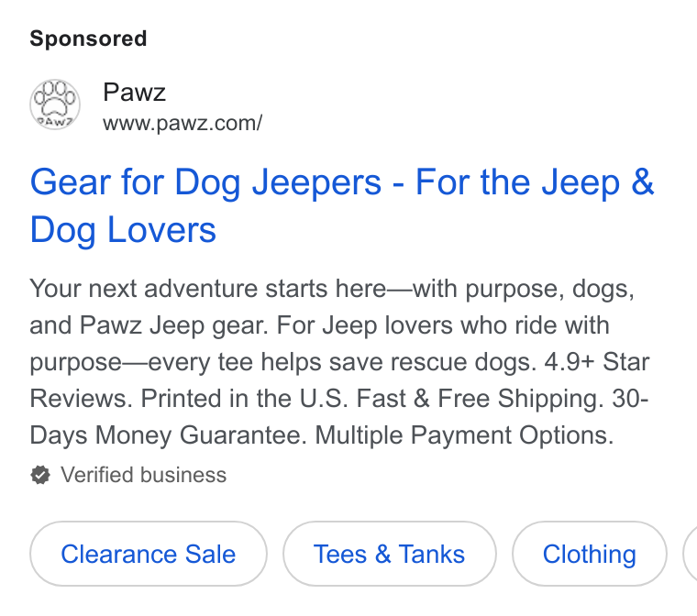Click the "Dog Lovers" line of headline

(123, 230)
